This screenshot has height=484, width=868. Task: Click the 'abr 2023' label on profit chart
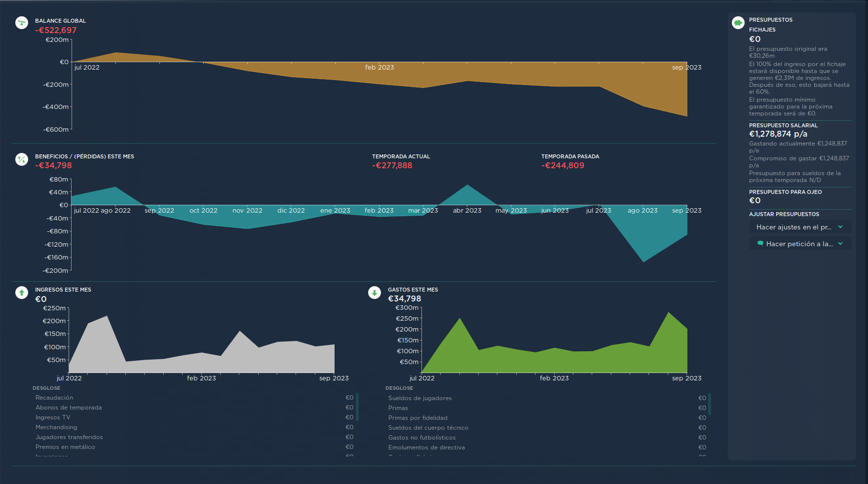tap(467, 210)
